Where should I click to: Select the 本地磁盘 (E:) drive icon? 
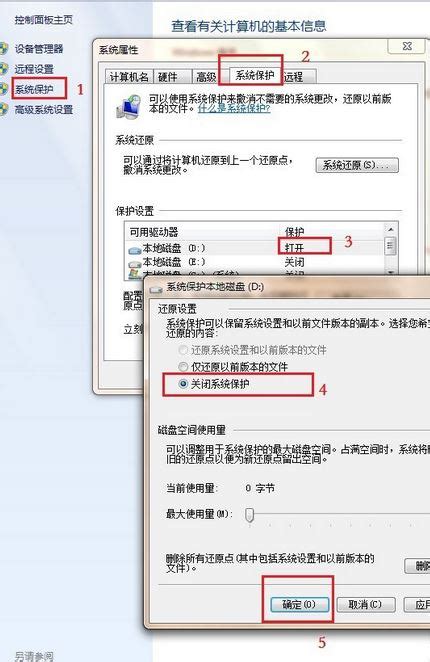[x=134, y=263]
